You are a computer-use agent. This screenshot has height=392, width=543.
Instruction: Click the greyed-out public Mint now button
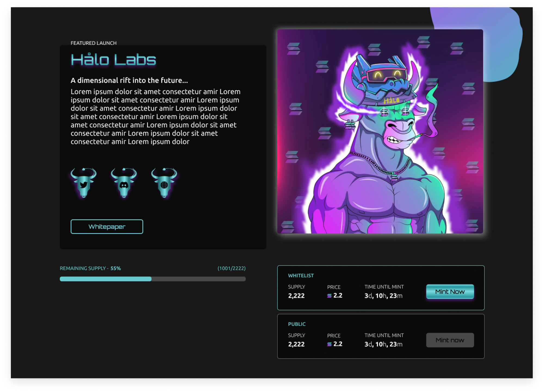450,340
